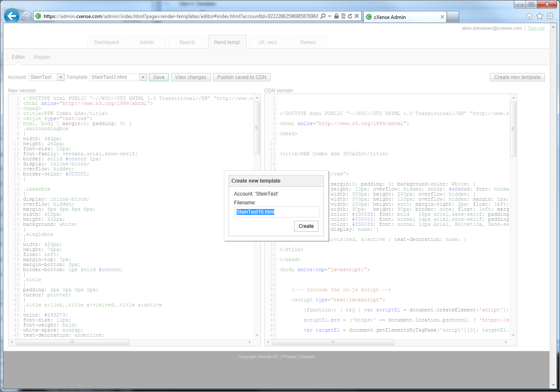Viewport: 560px width, 392px height.
Task: Open Favorites with the star icon
Action: (539, 16)
